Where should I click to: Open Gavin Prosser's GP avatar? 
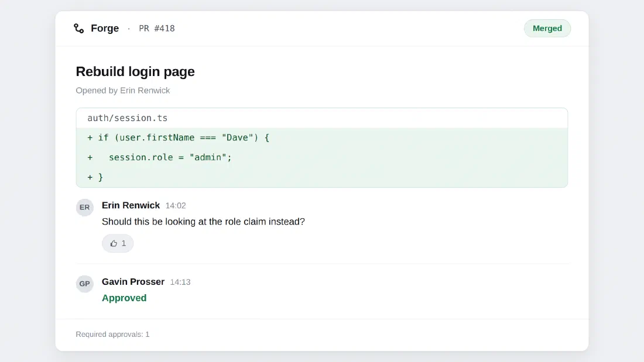[x=85, y=284]
